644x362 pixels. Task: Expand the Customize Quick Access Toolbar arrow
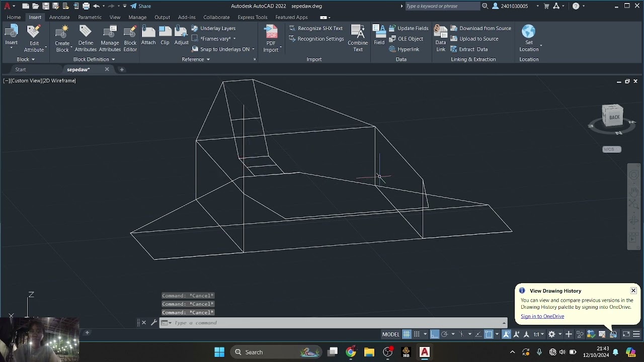(125, 6)
